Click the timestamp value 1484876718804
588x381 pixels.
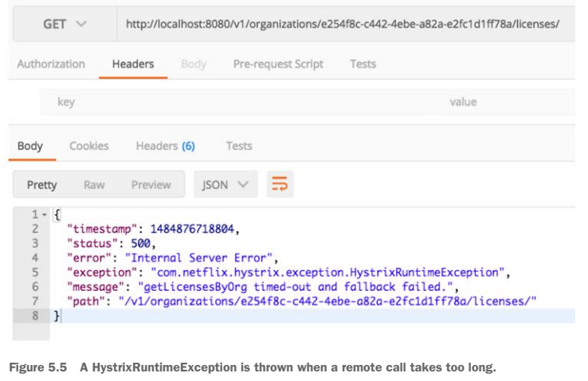pos(192,229)
